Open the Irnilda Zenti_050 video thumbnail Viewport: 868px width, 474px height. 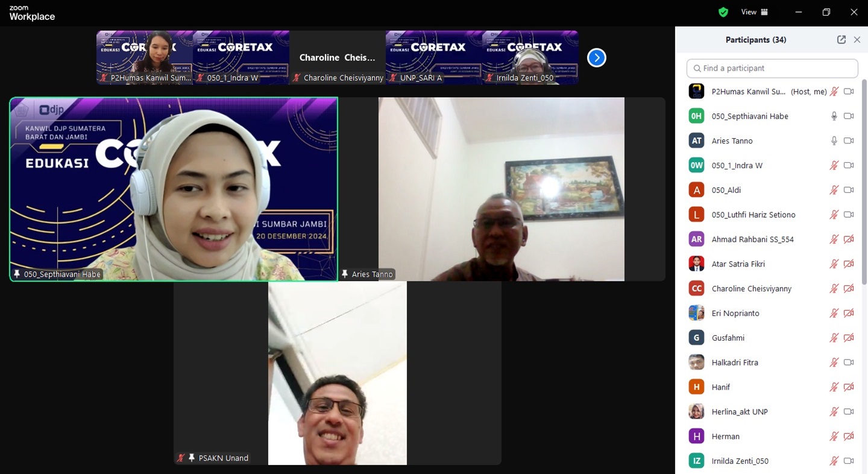point(530,57)
